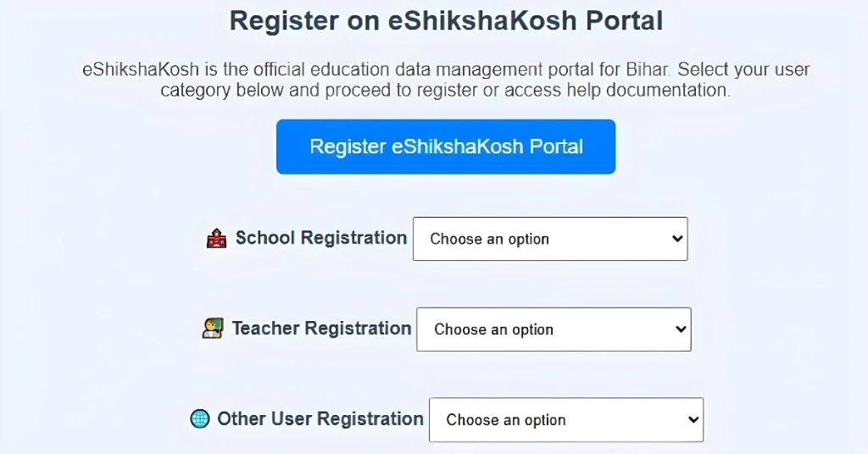868x454 pixels.
Task: Click "Choose an option" text in School dropdown
Action: [x=489, y=239]
